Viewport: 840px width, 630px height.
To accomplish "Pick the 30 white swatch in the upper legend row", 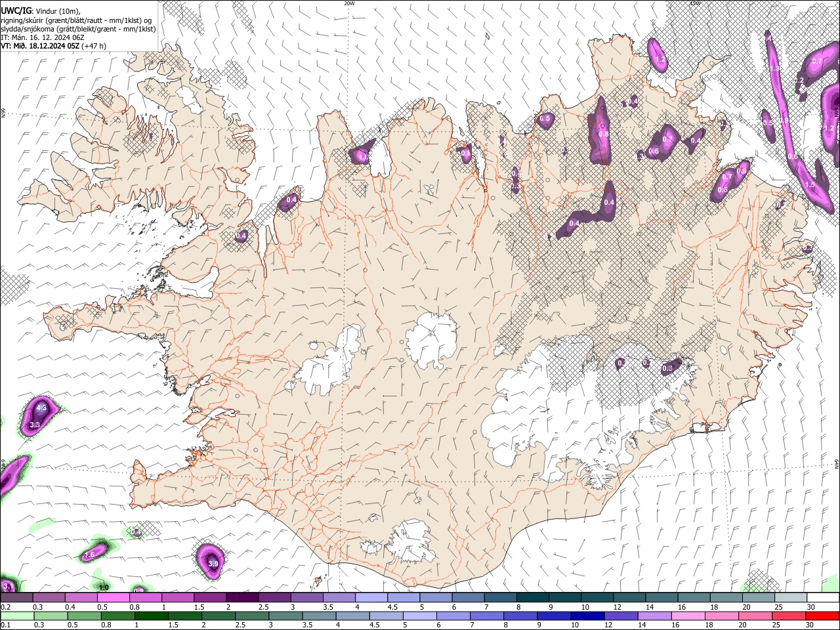I will pyautogui.click(x=822, y=597).
